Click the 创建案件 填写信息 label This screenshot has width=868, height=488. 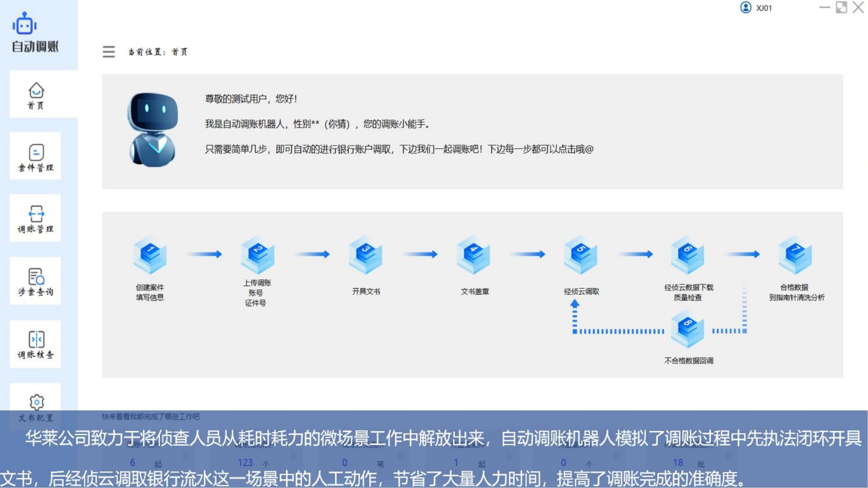click(150, 292)
